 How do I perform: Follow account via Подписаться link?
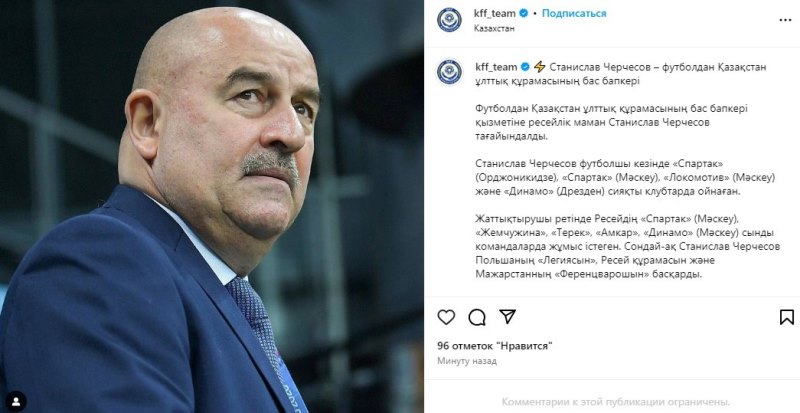(x=574, y=13)
